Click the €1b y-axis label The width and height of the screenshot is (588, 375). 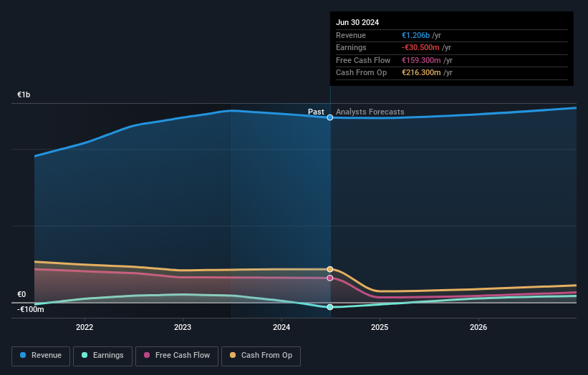(24, 94)
